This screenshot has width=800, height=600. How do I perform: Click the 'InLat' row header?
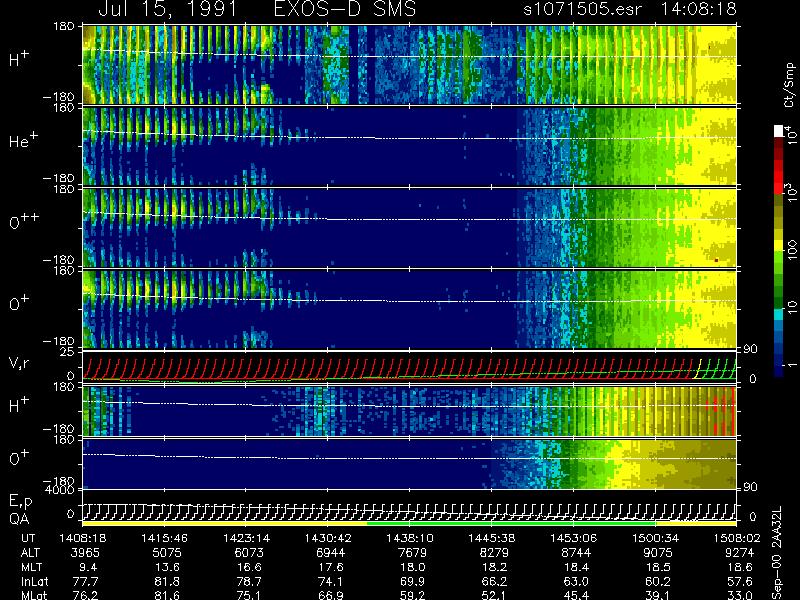pos(34,581)
